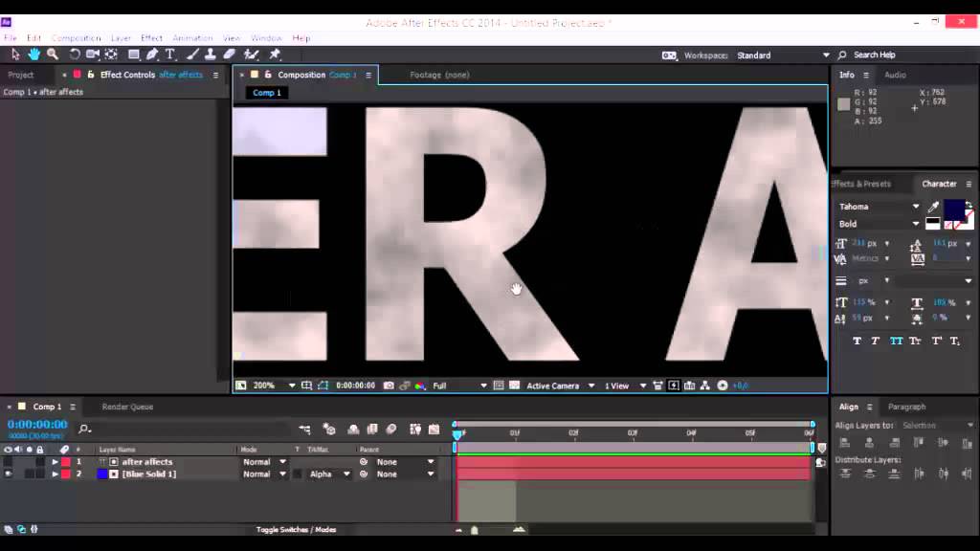Select the Selection arrow tool
The width and height of the screenshot is (980, 551).
[x=15, y=55]
